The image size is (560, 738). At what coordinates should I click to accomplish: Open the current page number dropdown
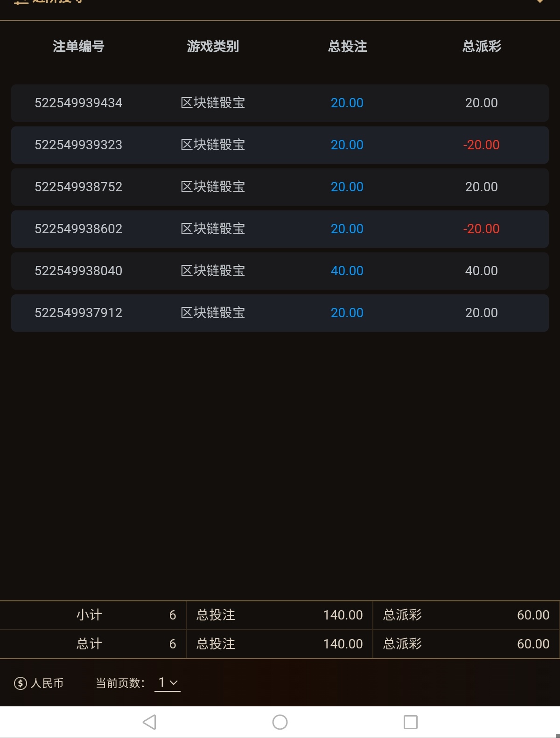[168, 683]
